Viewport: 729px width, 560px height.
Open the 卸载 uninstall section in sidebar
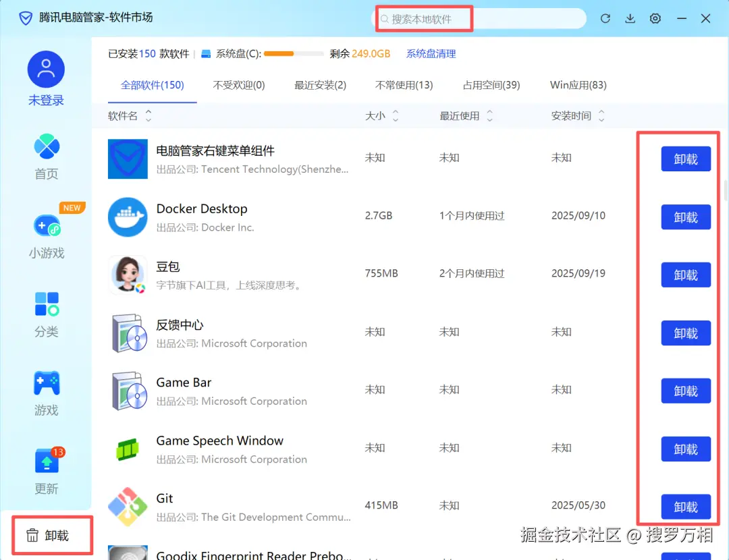tap(47, 535)
